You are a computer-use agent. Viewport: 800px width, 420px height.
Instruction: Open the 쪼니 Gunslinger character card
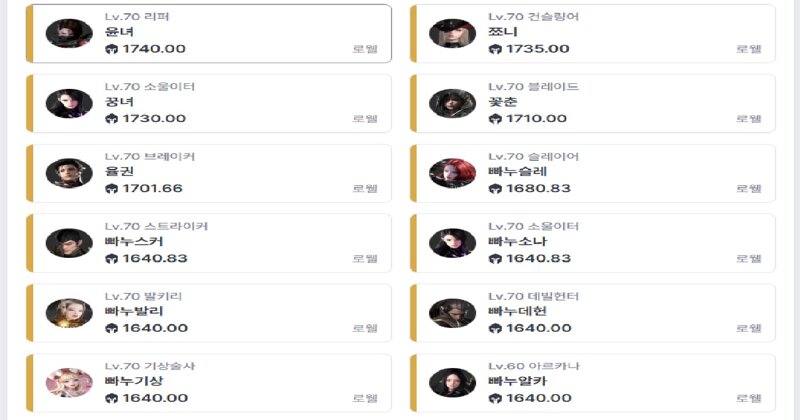(x=593, y=34)
